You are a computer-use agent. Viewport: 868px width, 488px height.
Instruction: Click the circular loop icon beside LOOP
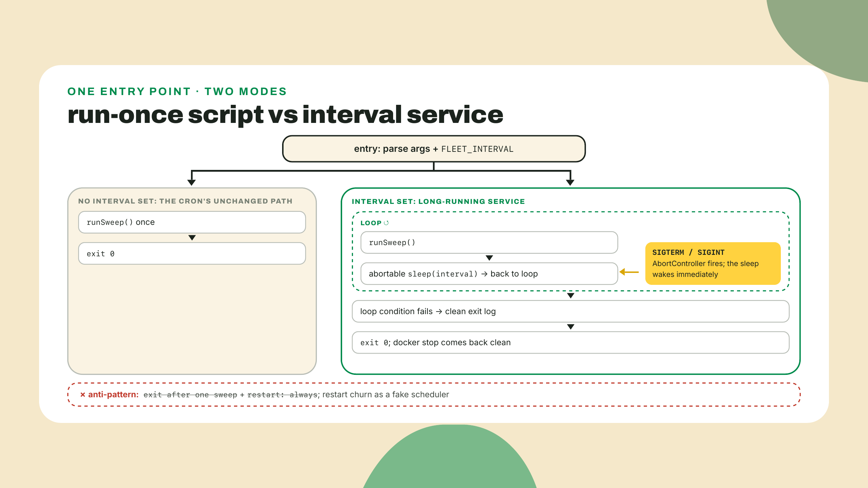[386, 223]
